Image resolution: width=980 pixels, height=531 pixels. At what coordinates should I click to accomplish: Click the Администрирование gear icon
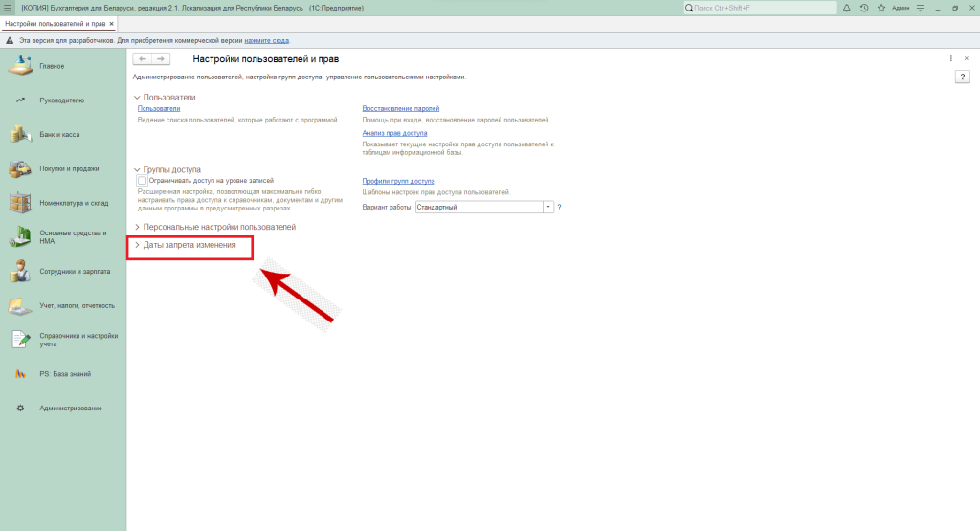click(20, 409)
